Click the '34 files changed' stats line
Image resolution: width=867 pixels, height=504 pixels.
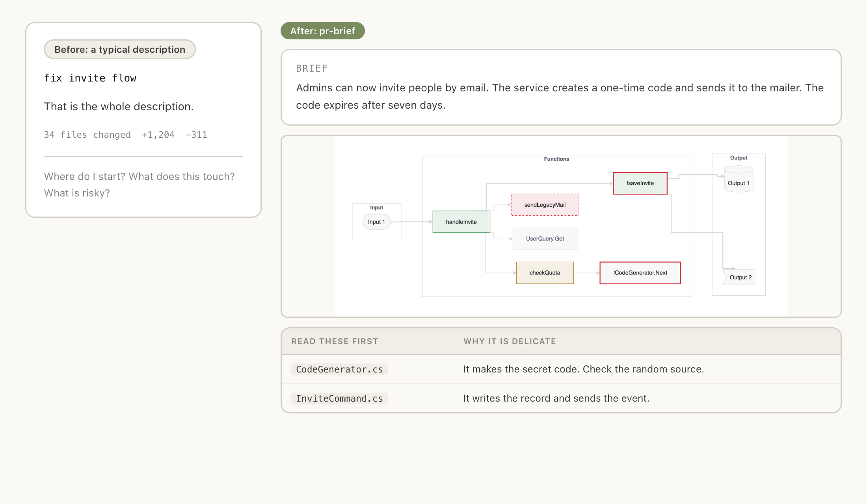click(125, 135)
